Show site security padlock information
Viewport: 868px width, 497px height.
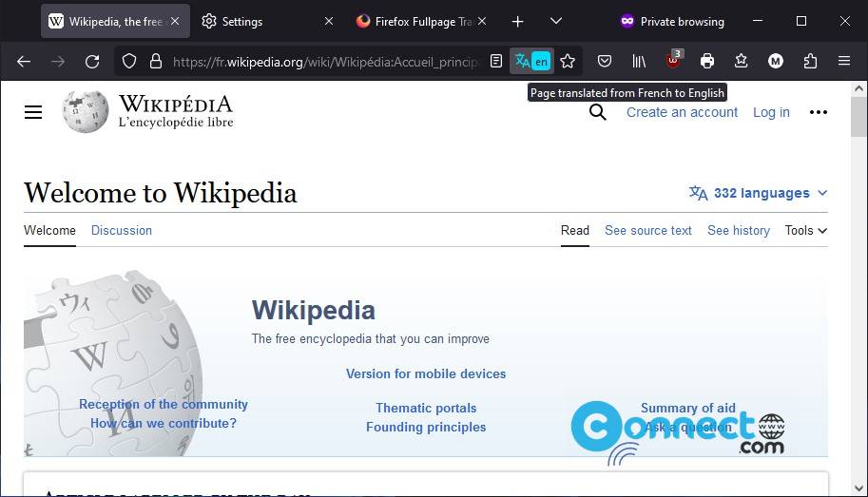156,61
